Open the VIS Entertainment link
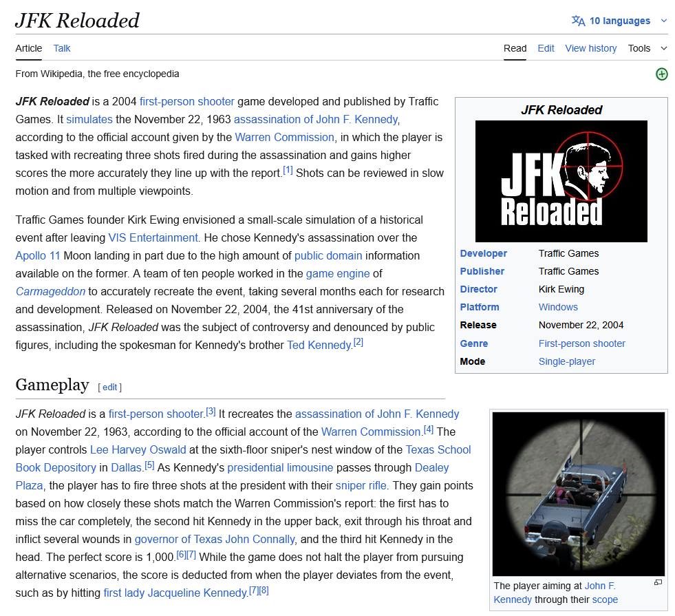The width and height of the screenshot is (675, 616). pos(153,237)
